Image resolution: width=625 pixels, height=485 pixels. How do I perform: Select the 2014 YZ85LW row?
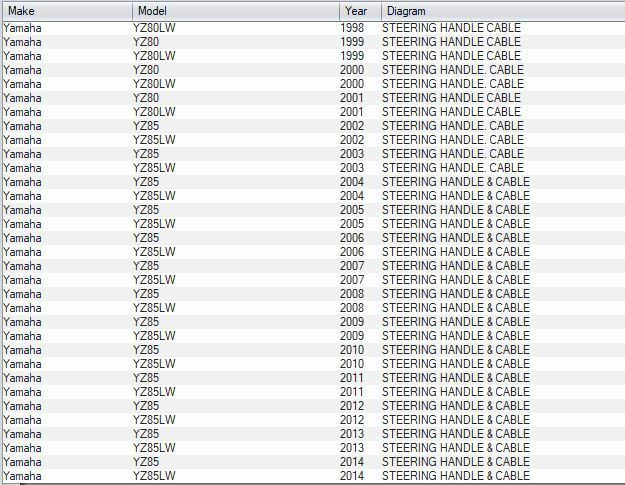[314, 476]
